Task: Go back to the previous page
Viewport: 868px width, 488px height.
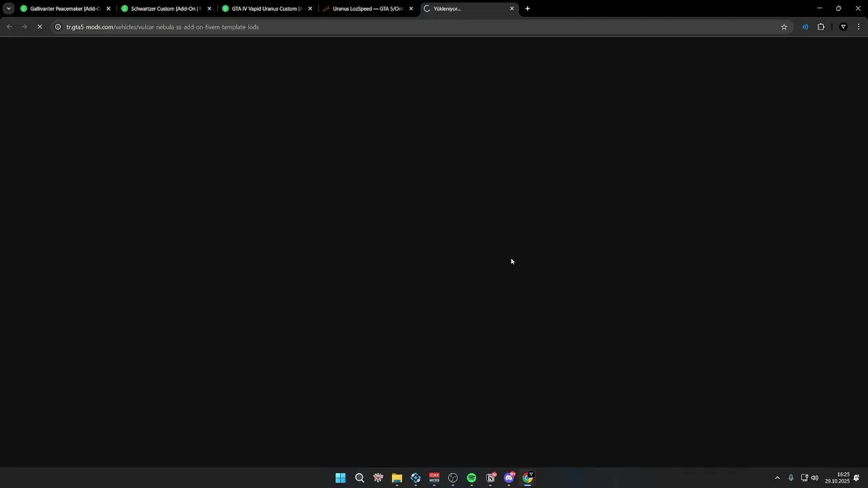Action: (9, 27)
